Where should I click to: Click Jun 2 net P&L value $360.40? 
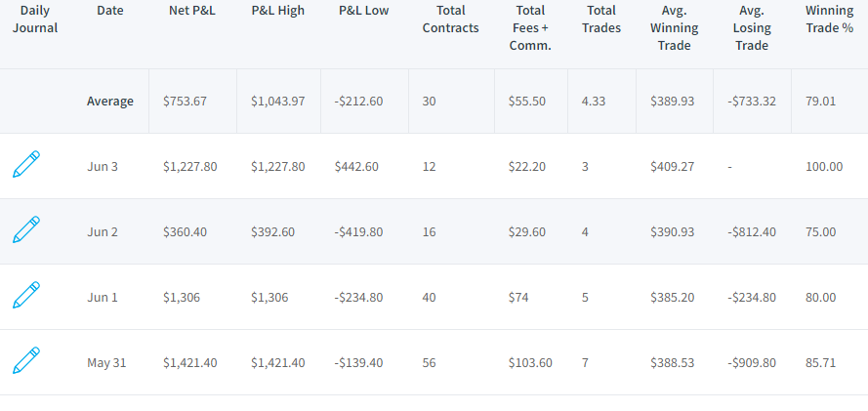point(185,231)
